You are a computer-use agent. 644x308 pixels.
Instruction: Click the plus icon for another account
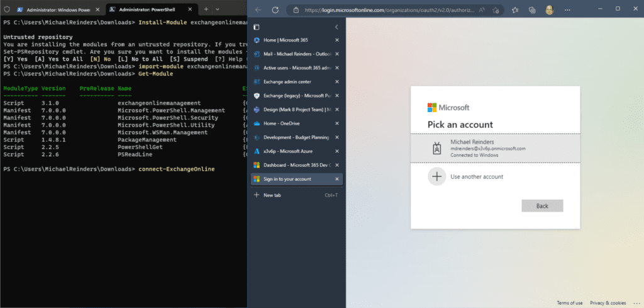(437, 176)
